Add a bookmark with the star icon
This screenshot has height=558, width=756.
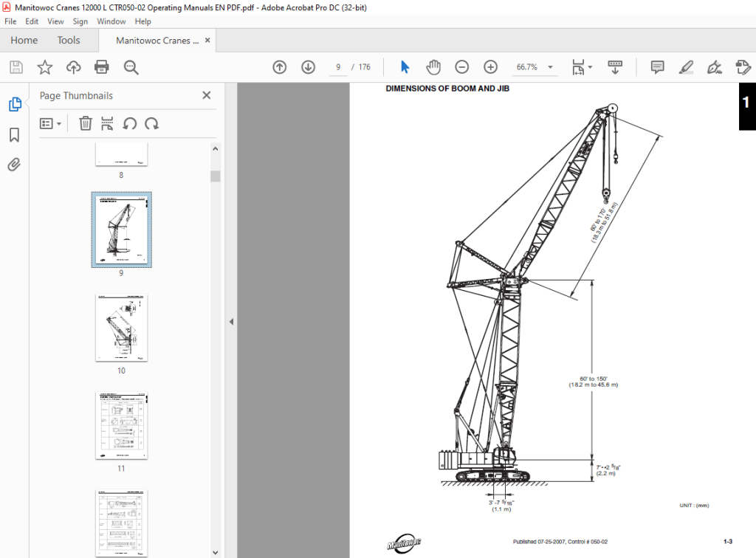(x=45, y=67)
